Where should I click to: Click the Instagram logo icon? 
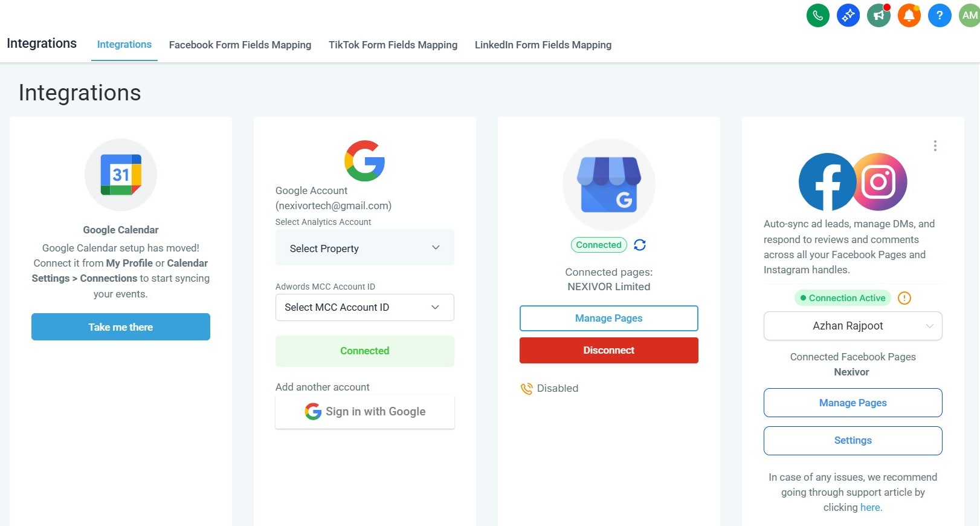click(x=879, y=181)
